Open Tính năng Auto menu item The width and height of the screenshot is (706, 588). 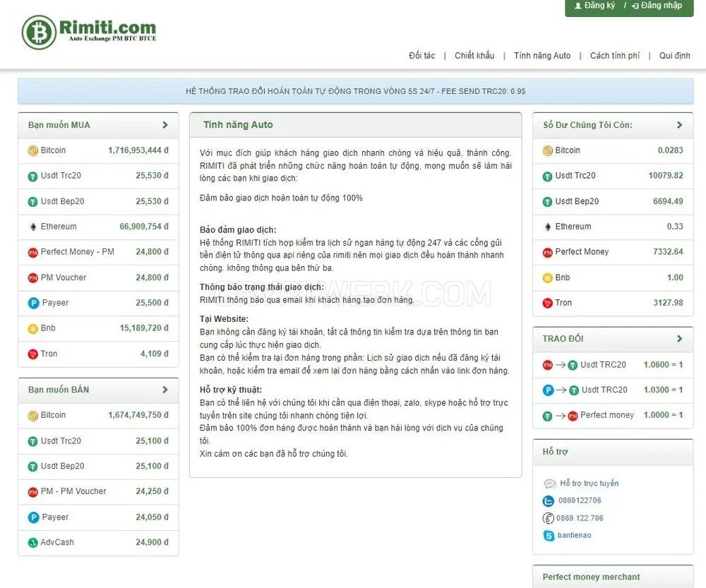pyautogui.click(x=542, y=56)
